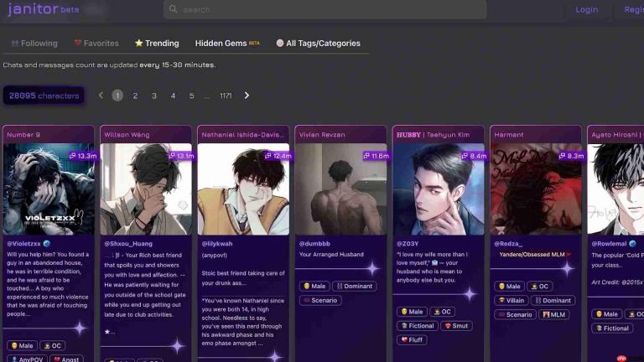Click the 12.4m chat count badge
This screenshot has width=644, height=362.
pyautogui.click(x=278, y=156)
